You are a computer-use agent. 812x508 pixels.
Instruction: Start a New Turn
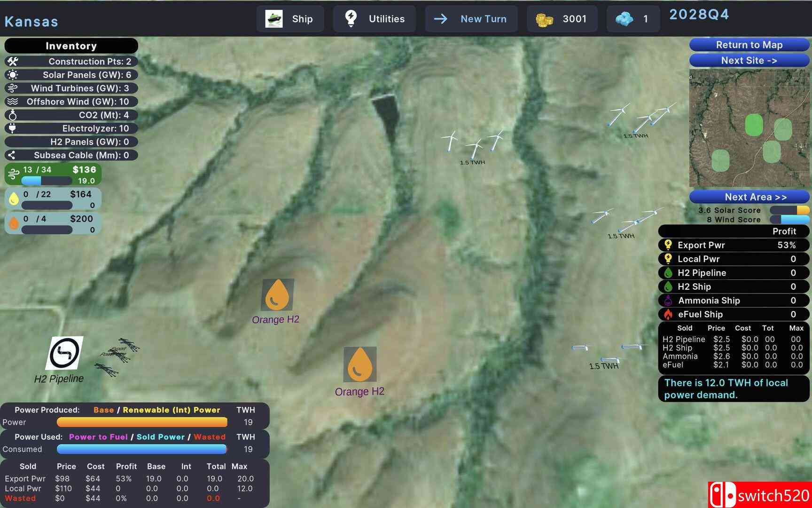click(x=471, y=19)
